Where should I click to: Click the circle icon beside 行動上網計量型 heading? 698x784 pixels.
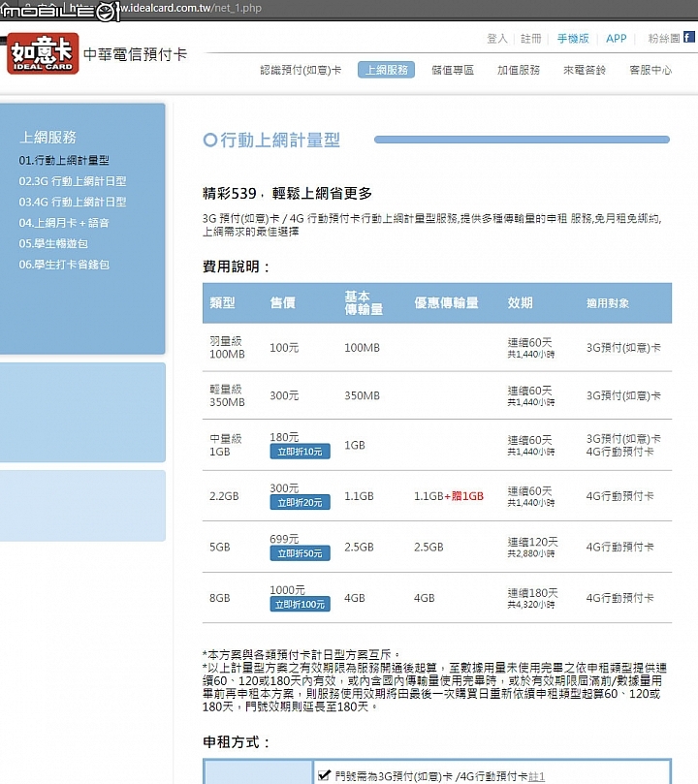point(210,140)
